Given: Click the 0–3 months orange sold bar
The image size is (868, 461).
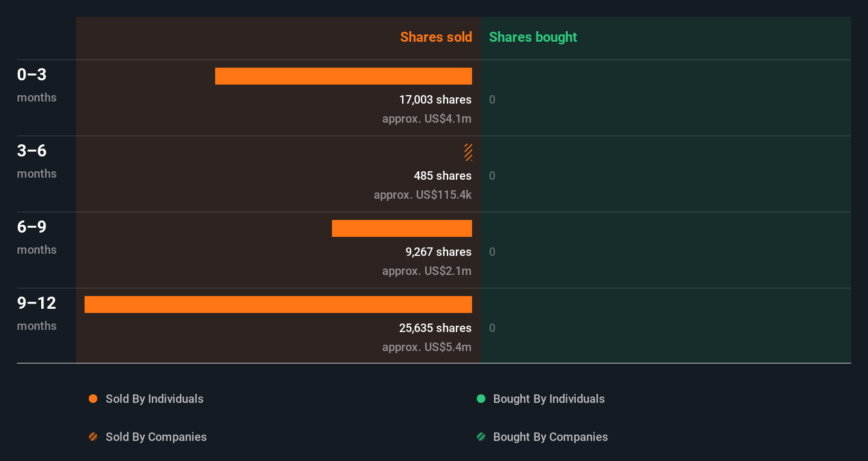Looking at the screenshot, I should [344, 76].
